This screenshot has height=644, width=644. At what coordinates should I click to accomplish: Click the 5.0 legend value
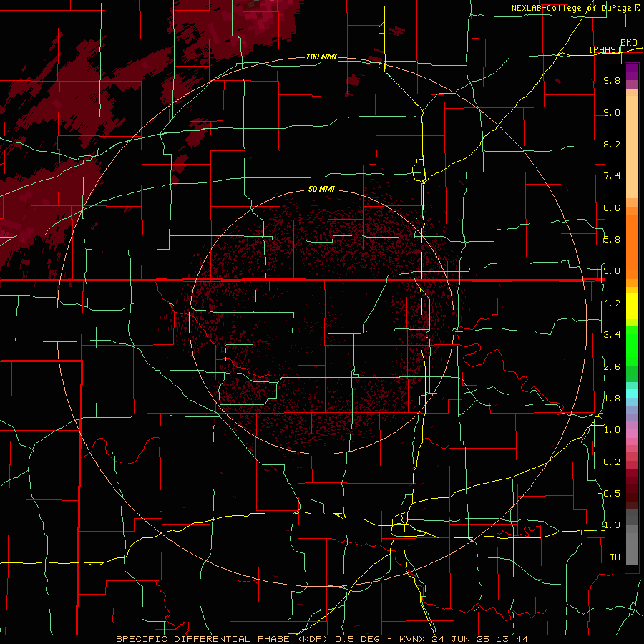[612, 271]
